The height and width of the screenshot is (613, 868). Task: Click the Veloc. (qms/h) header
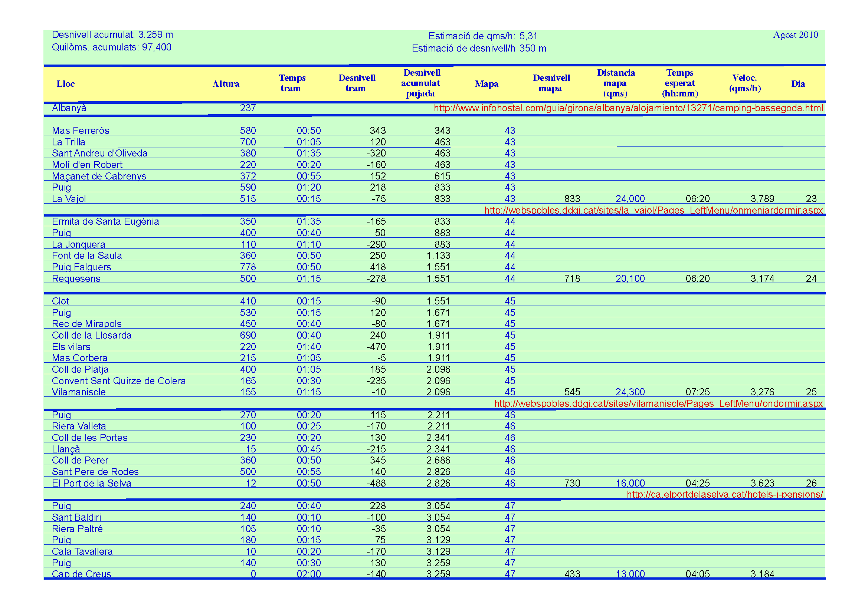(x=745, y=83)
